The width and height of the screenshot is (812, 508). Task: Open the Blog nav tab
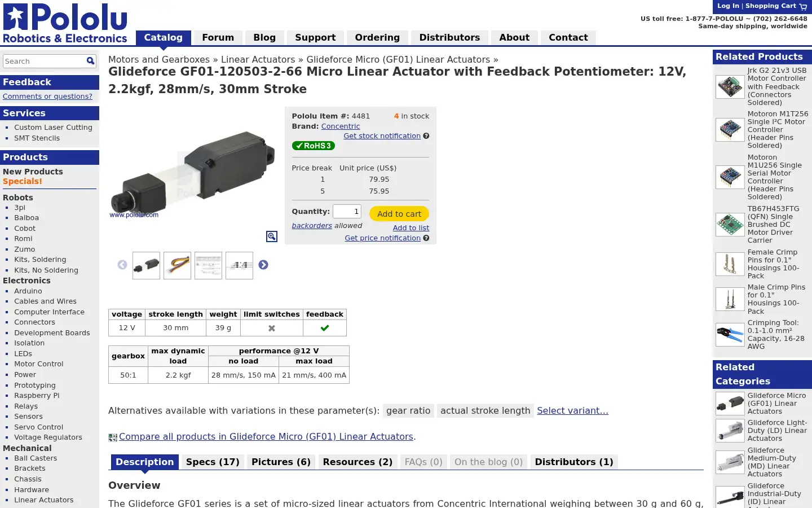point(264,37)
